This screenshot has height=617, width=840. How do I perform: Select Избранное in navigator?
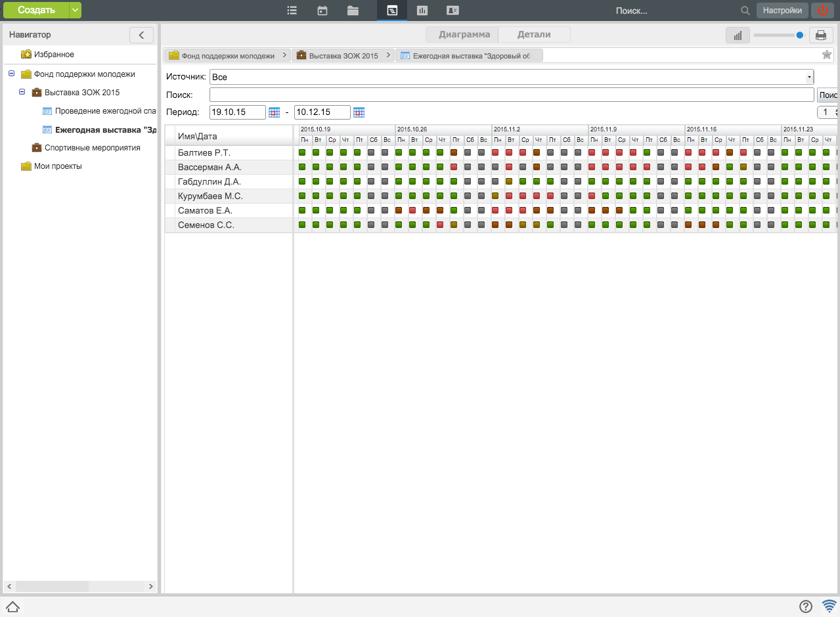click(x=54, y=55)
